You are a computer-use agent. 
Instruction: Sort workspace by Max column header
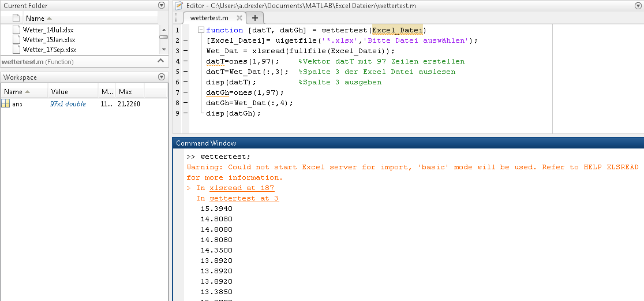[125, 92]
